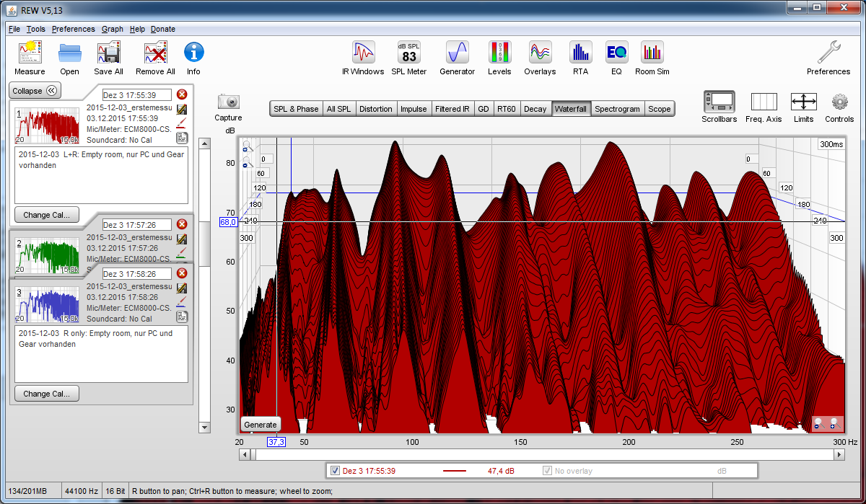
Task: Click Change Cal... for first measurement
Action: point(47,215)
